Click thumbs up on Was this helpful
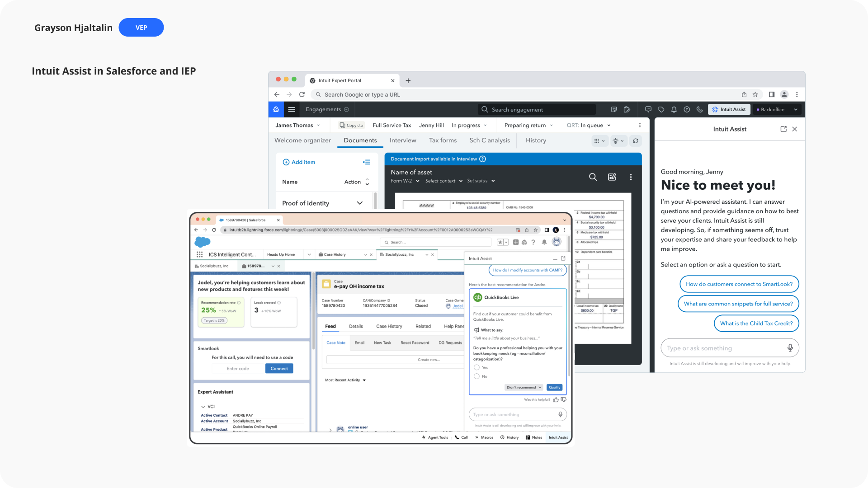The width and height of the screenshot is (868, 488). coord(556,400)
